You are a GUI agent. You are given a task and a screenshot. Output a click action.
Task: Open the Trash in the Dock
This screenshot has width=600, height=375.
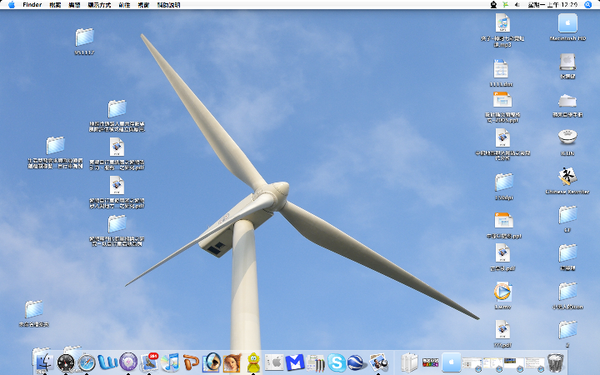point(555,362)
